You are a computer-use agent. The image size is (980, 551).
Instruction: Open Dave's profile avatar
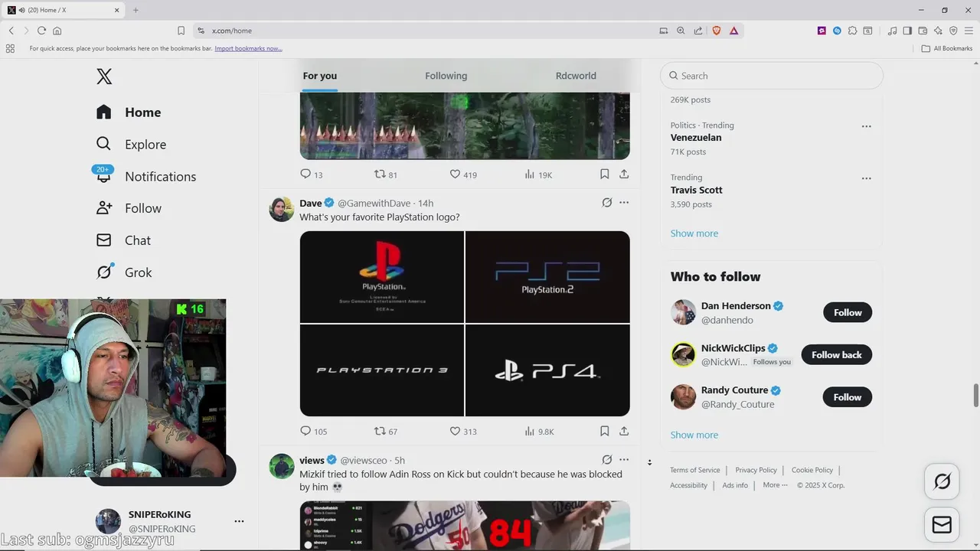(282, 210)
